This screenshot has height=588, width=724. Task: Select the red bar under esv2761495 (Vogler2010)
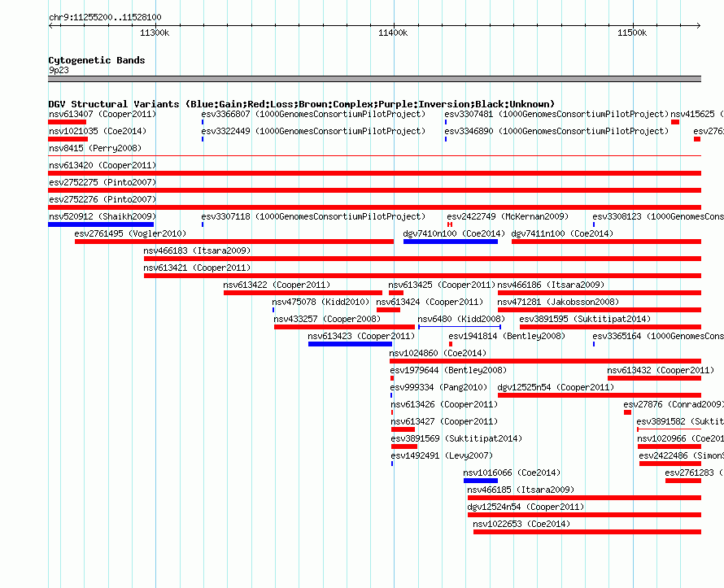pos(234,242)
